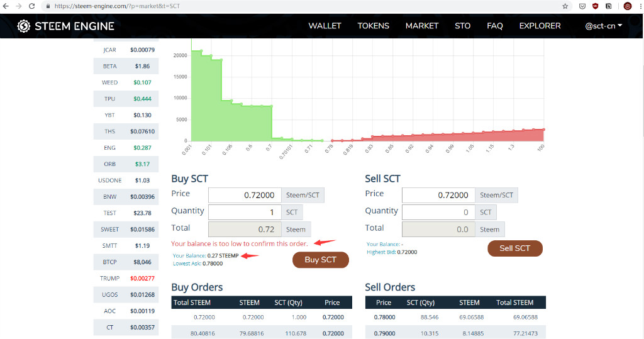The image size is (644, 339).
Task: Click the Sell SCT button
Action: (514, 248)
